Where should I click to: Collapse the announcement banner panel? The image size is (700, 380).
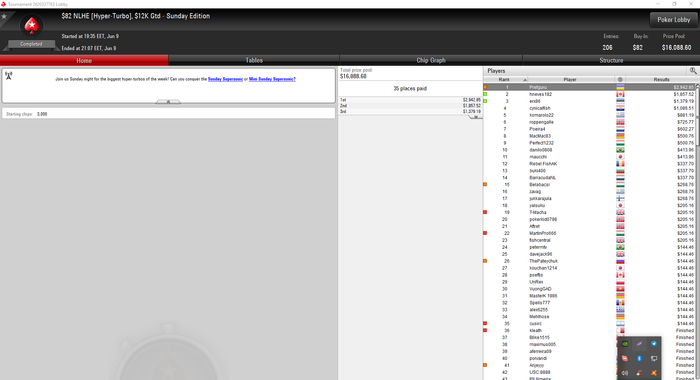(x=168, y=102)
